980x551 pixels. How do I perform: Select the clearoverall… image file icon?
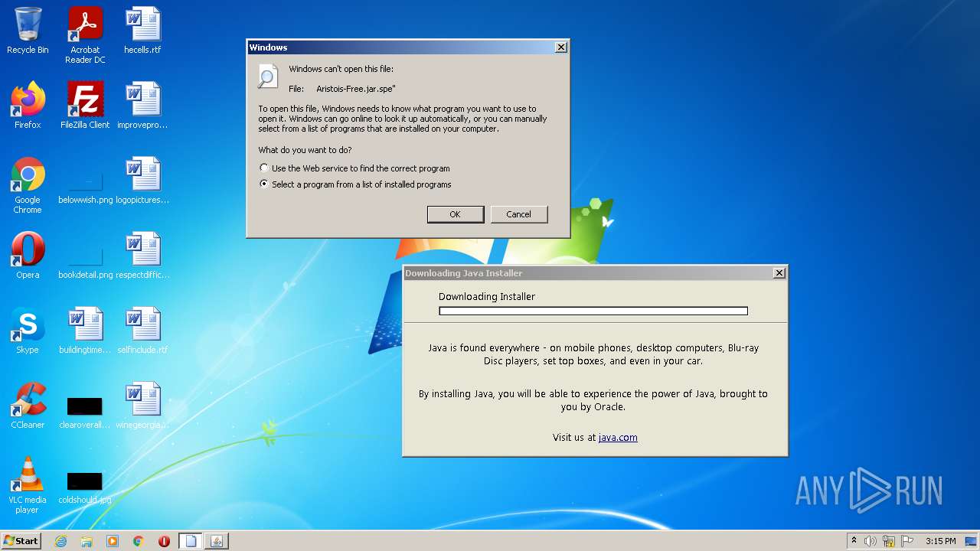coord(85,412)
